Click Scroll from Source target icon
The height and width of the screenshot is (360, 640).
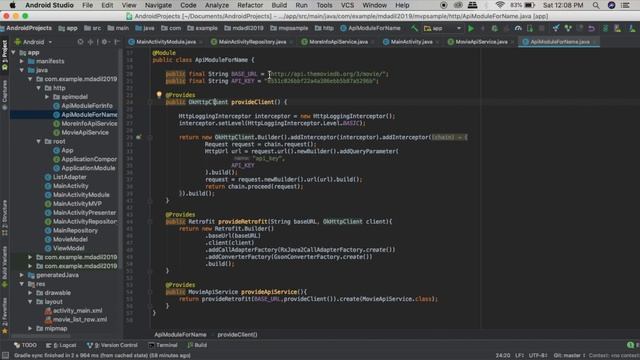pos(80,42)
